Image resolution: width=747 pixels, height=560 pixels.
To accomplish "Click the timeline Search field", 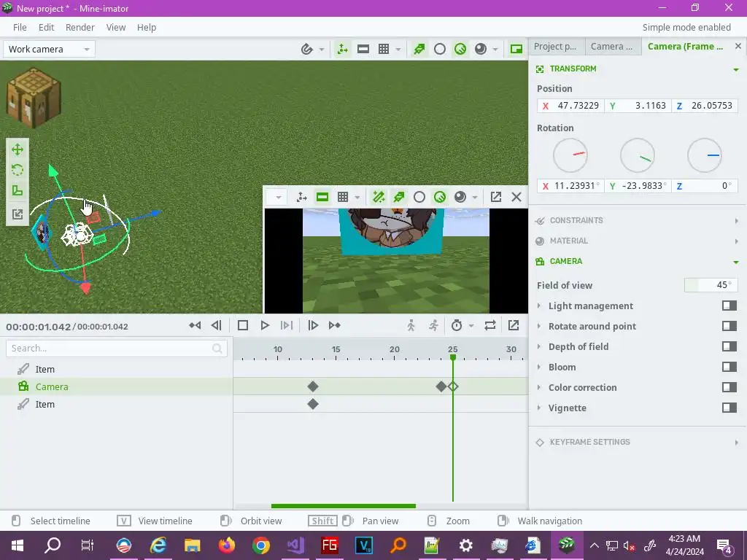I will pos(117,349).
